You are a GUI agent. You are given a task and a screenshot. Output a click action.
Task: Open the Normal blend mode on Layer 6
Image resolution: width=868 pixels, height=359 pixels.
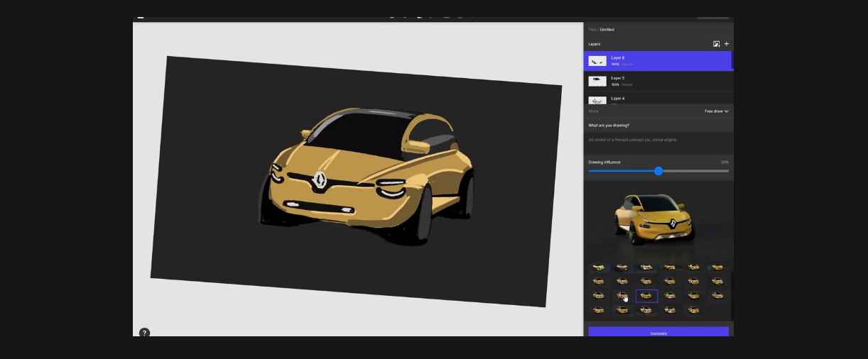(x=626, y=65)
